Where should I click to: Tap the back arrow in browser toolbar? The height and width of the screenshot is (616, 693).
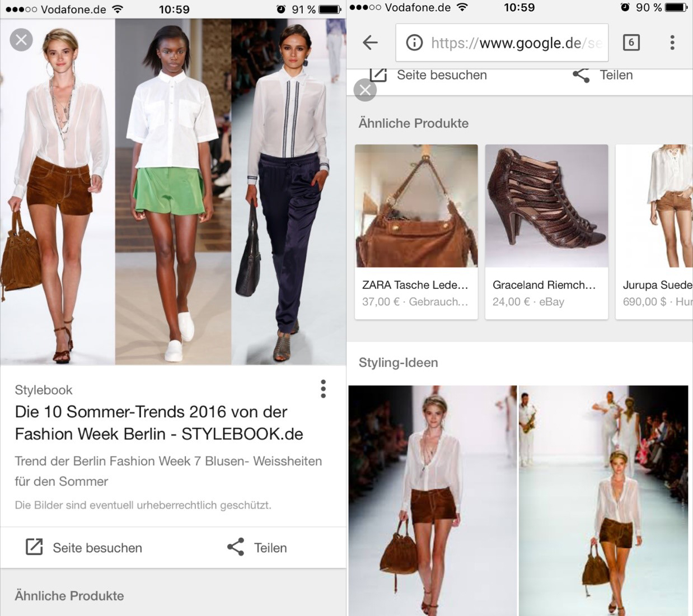point(370,43)
